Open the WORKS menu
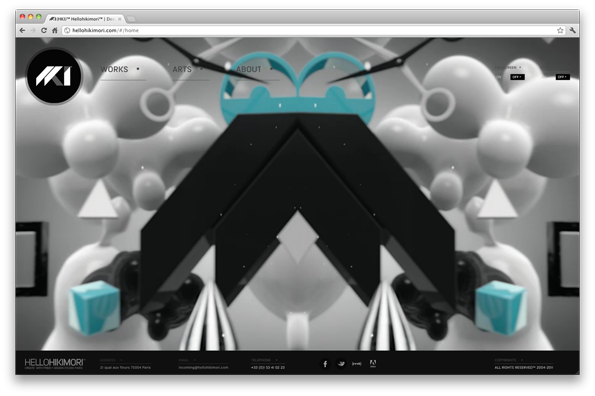Screen dimensions: 595x396 click(x=114, y=69)
